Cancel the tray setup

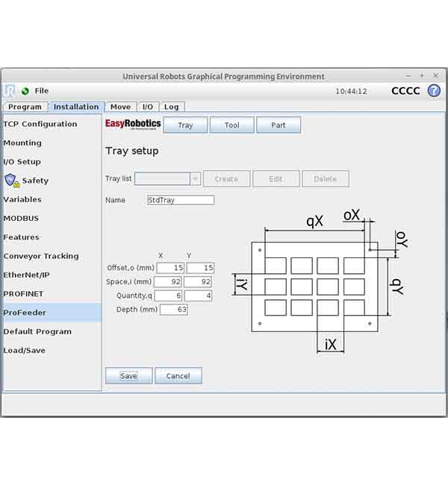tap(178, 376)
